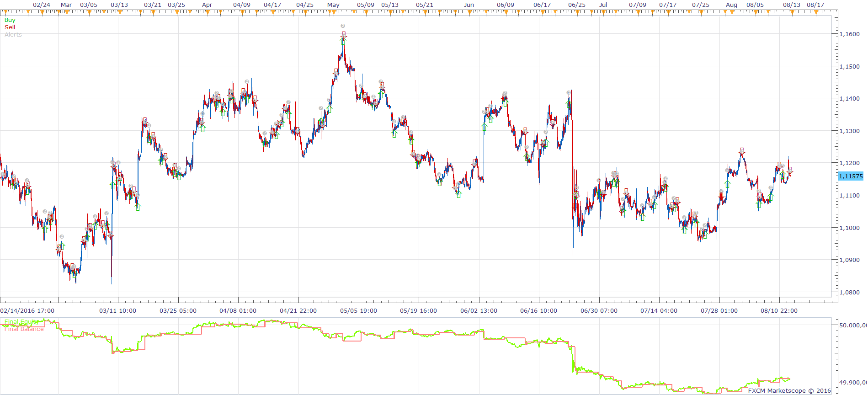The width and height of the screenshot is (868, 395).
Task: Click the 49.900,00 equity axis label
Action: coord(853,382)
